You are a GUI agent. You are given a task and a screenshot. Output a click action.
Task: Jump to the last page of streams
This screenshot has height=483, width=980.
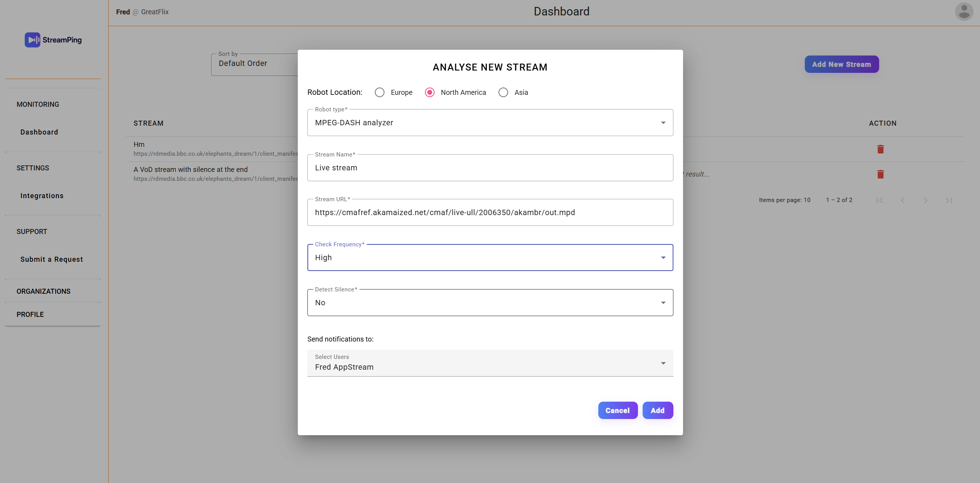(x=948, y=200)
